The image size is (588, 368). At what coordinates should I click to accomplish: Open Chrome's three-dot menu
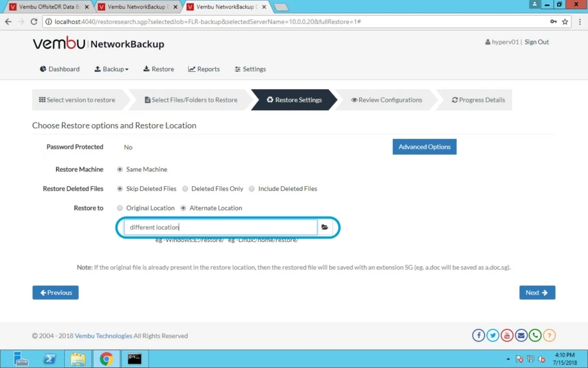(580, 22)
